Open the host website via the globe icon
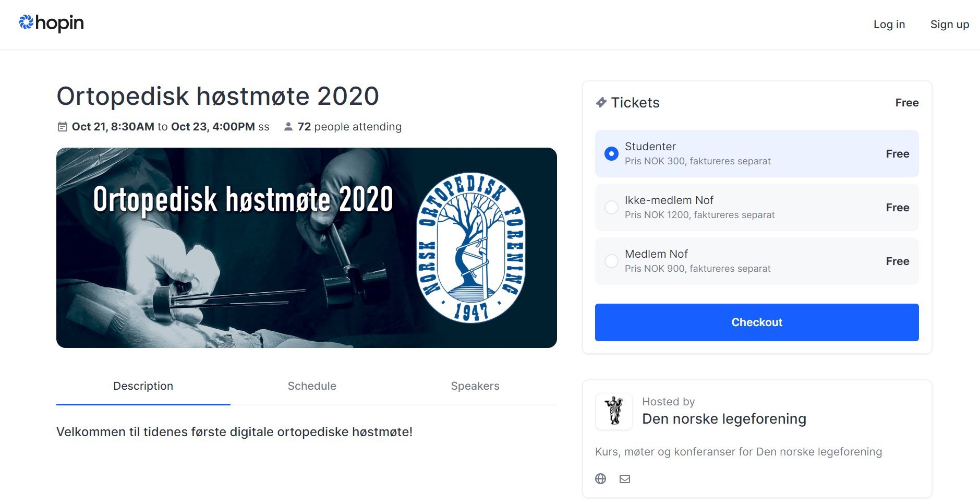The width and height of the screenshot is (980, 504). click(x=600, y=478)
